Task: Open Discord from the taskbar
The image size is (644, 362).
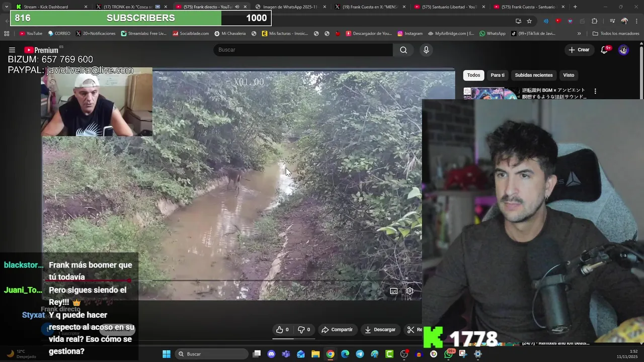Action: (272, 354)
